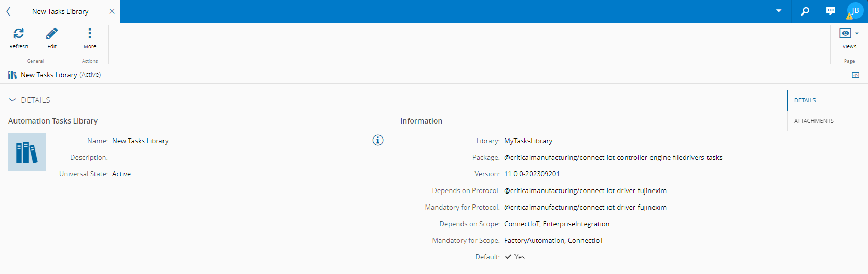Jump to DETAILS in the side navigation
The height and width of the screenshot is (274, 868).
(805, 100)
